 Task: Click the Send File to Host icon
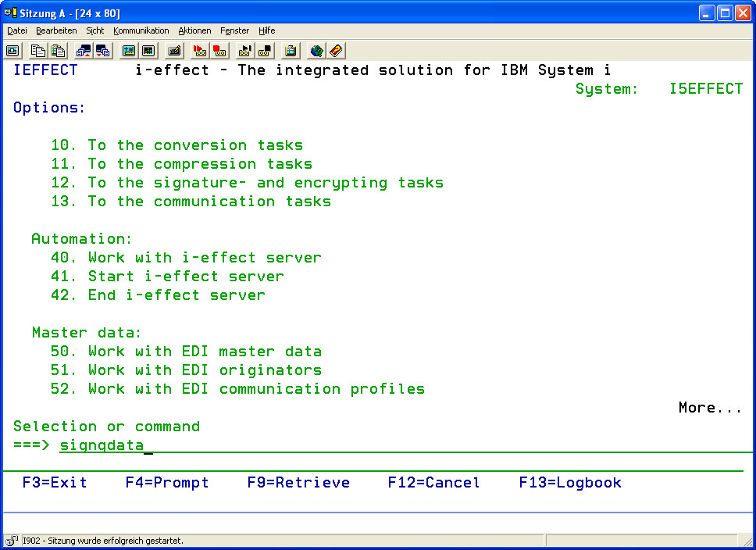tap(83, 51)
